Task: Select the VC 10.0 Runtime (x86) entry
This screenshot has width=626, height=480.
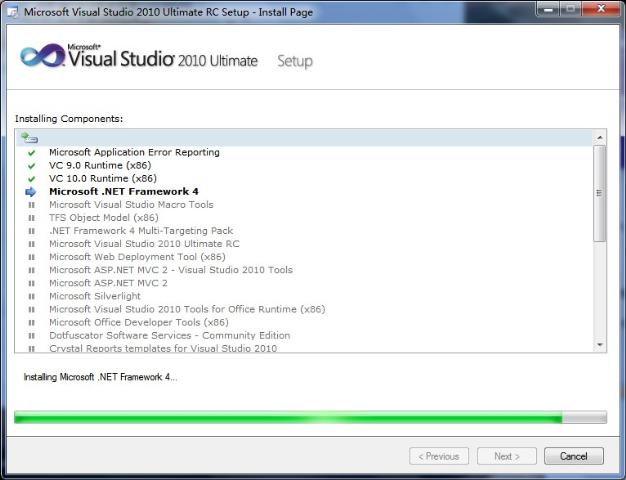Action: (103, 179)
